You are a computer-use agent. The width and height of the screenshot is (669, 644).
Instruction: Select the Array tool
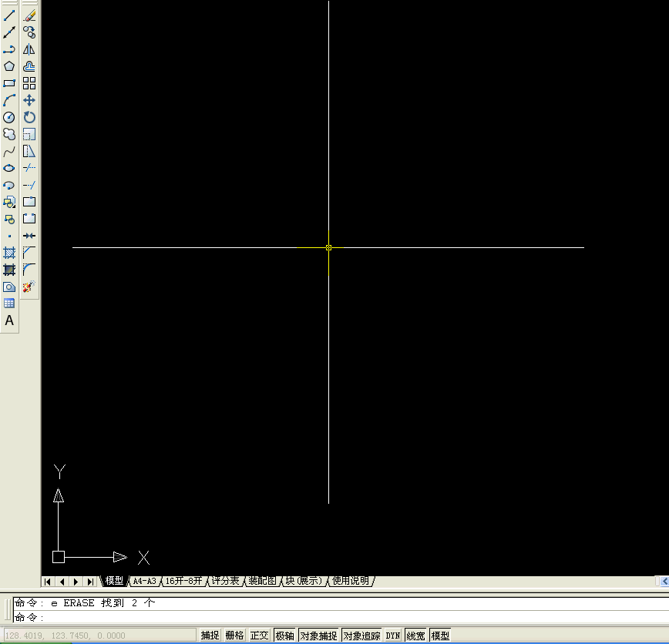pos(29,84)
